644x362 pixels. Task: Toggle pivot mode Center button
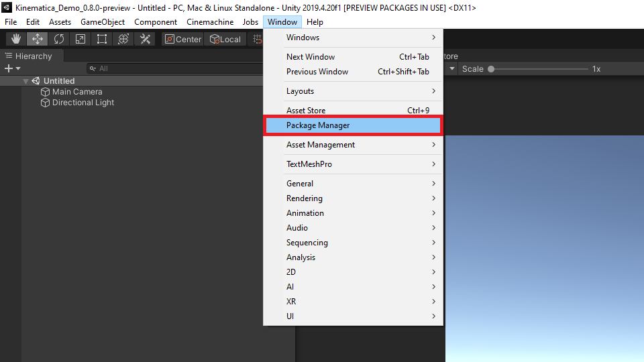[182, 39]
